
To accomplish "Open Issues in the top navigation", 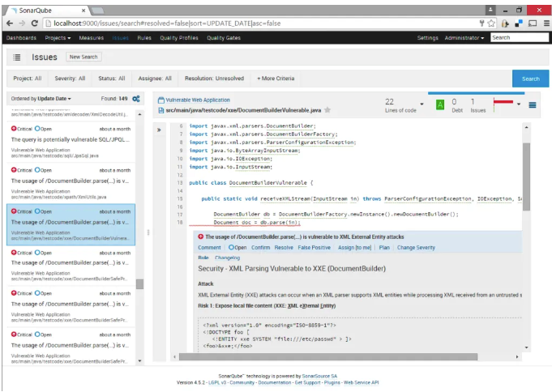I will click(x=121, y=37).
